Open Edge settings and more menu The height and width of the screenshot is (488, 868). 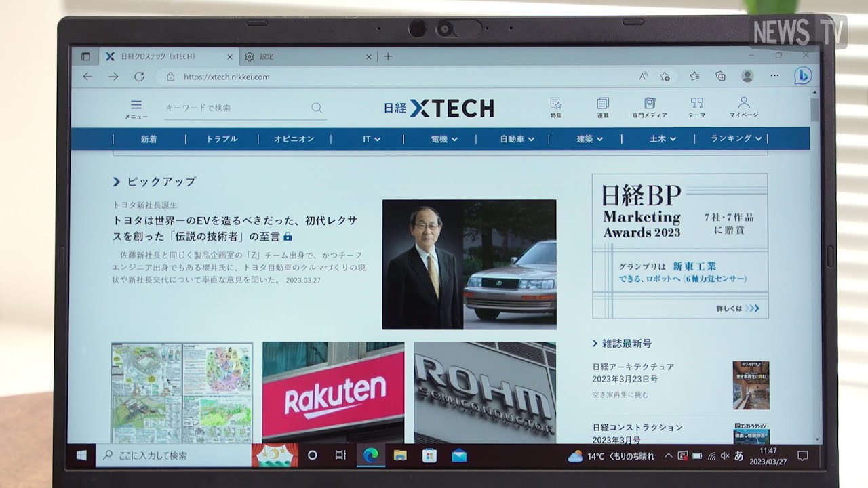[x=774, y=76]
